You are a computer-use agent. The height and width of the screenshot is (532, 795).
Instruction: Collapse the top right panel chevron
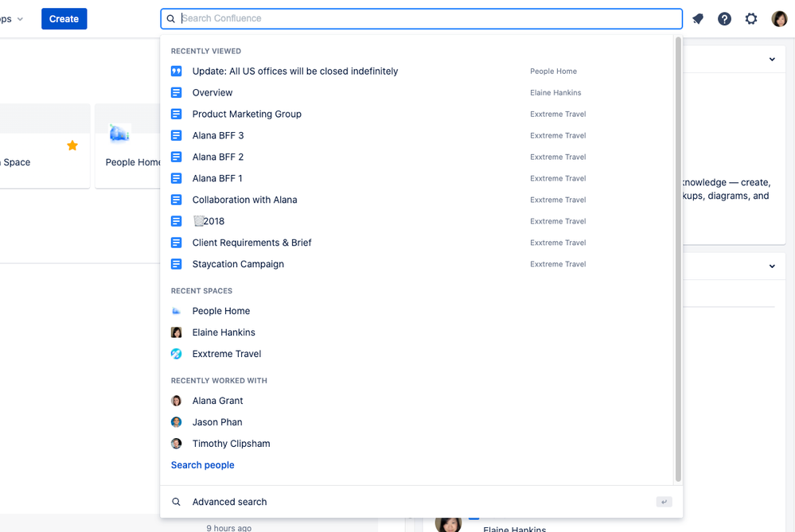[771, 59]
